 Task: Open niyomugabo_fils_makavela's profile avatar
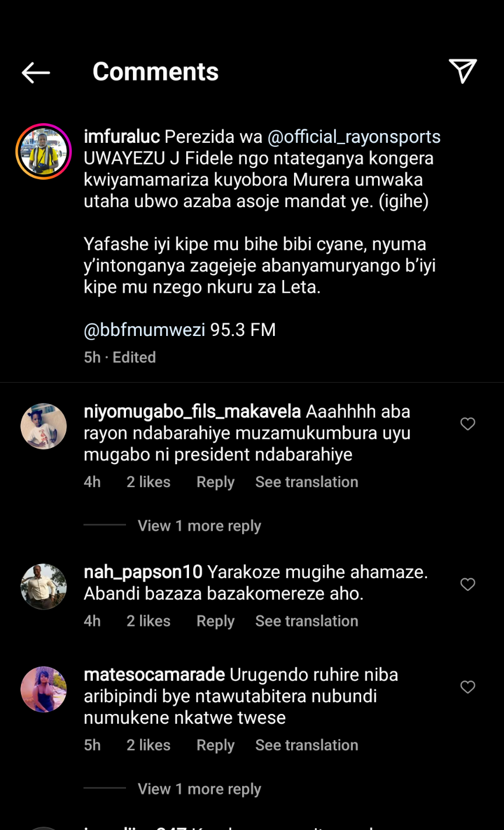[44, 426]
